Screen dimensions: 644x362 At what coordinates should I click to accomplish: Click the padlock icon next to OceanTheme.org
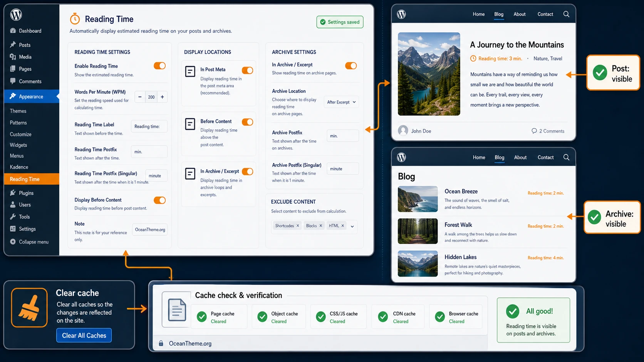pyautogui.click(x=161, y=343)
